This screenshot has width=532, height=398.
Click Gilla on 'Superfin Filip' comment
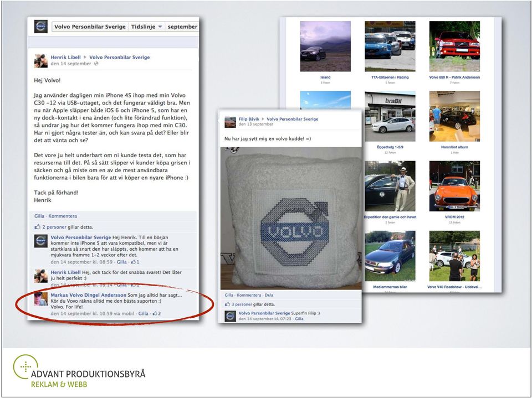(299, 319)
